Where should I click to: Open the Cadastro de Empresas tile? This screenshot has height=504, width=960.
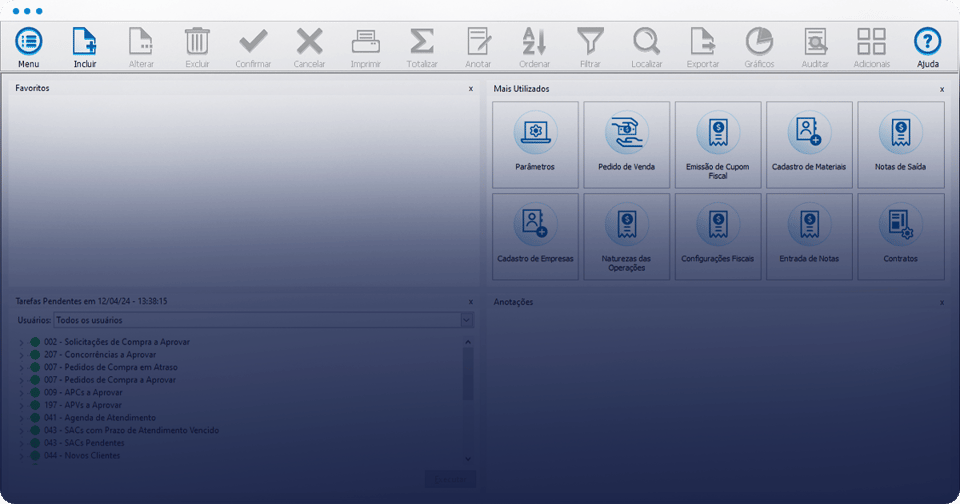point(535,236)
